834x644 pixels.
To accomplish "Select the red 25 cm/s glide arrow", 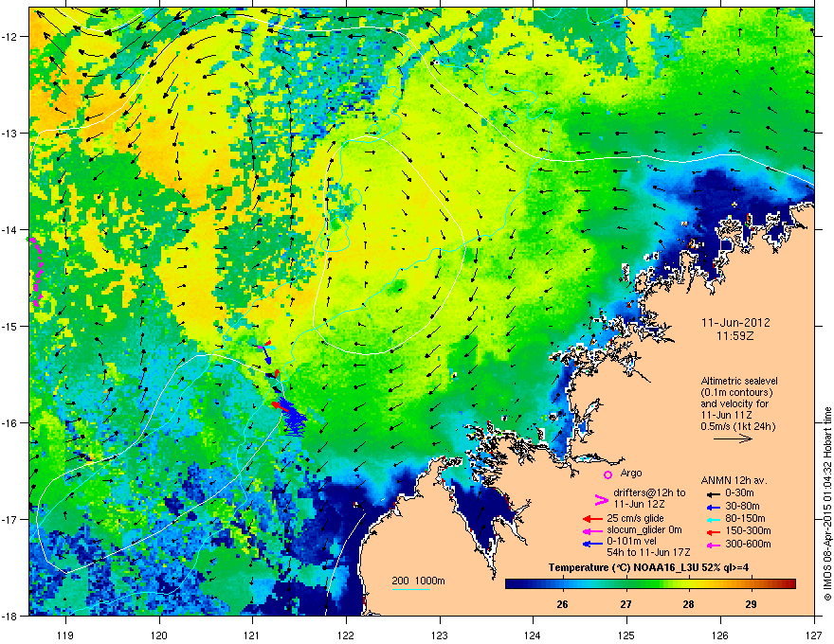I will point(592,519).
